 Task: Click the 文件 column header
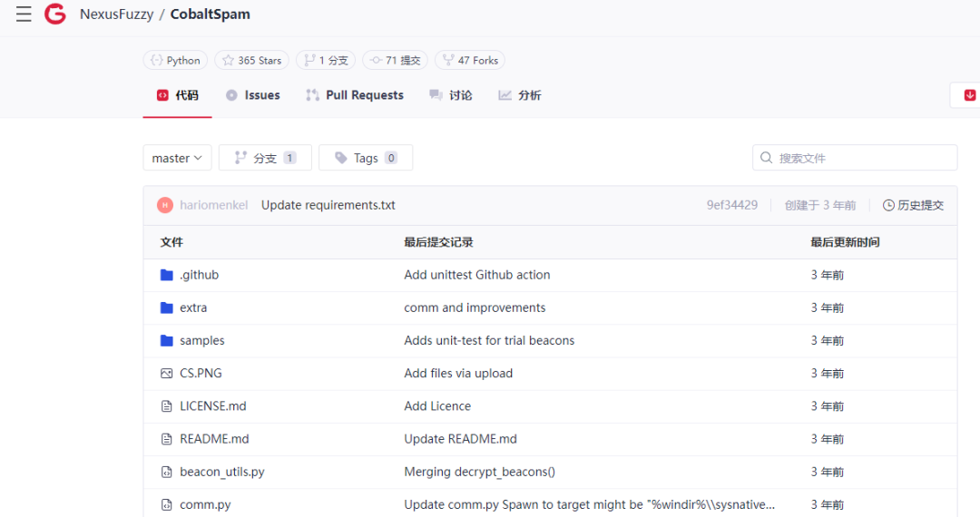[171, 242]
